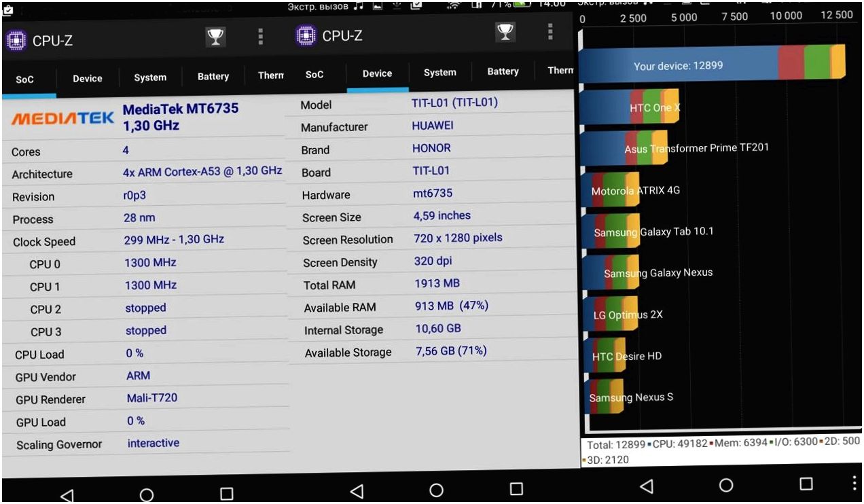The height and width of the screenshot is (504, 864).
Task: Open the System tab on the left screen
Action: coord(150,77)
